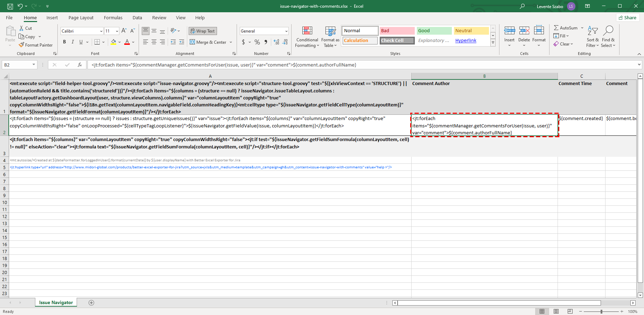Open the AutoSum dropdown arrow
This screenshot has width=644, height=315.
582,28
